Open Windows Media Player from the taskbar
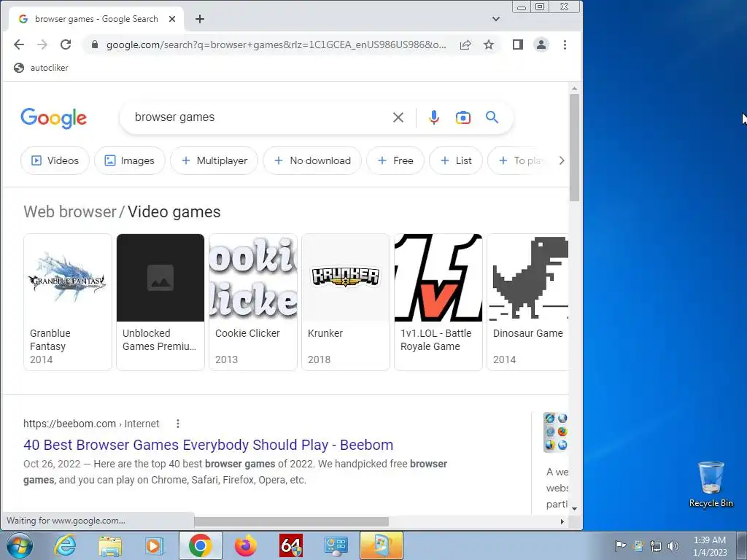 point(155,545)
